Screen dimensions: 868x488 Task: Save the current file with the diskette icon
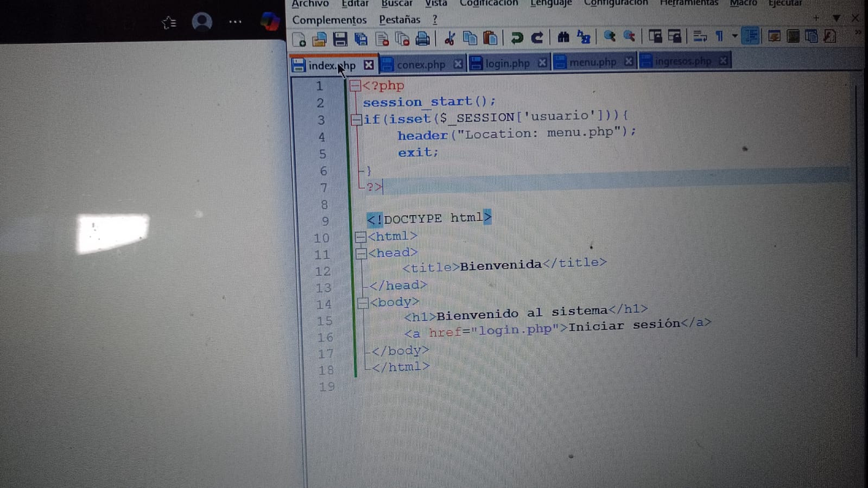click(340, 39)
